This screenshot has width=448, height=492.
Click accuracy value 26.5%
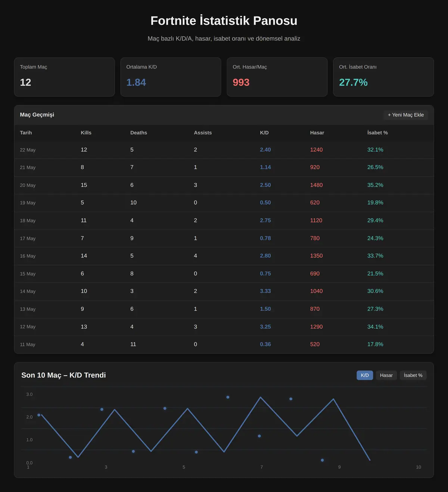pyautogui.click(x=375, y=167)
